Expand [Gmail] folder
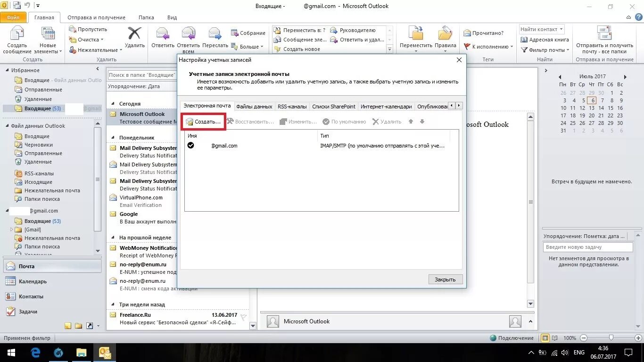Screen dimensions: 644x362 pos(11,230)
